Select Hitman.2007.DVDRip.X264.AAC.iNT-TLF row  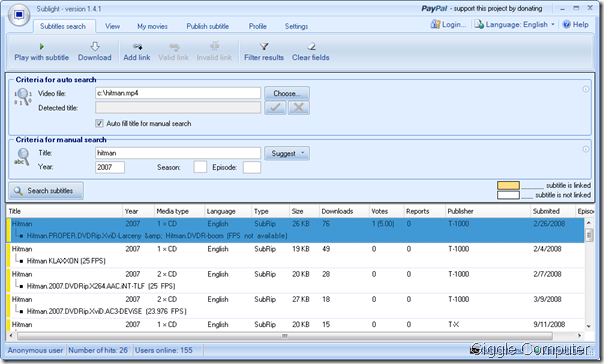pos(295,280)
